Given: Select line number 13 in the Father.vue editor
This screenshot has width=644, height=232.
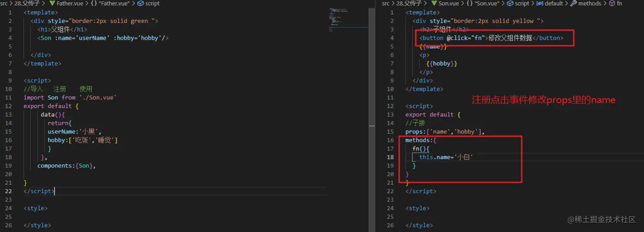Looking at the screenshot, I should [x=9, y=115].
